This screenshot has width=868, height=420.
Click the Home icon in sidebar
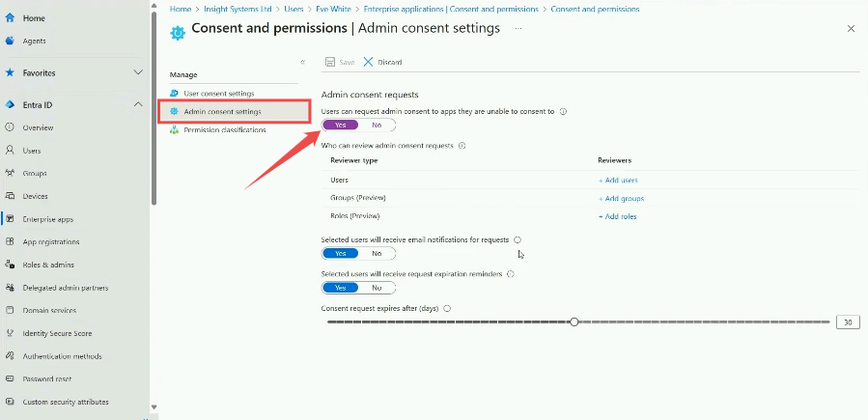pyautogui.click(x=10, y=18)
